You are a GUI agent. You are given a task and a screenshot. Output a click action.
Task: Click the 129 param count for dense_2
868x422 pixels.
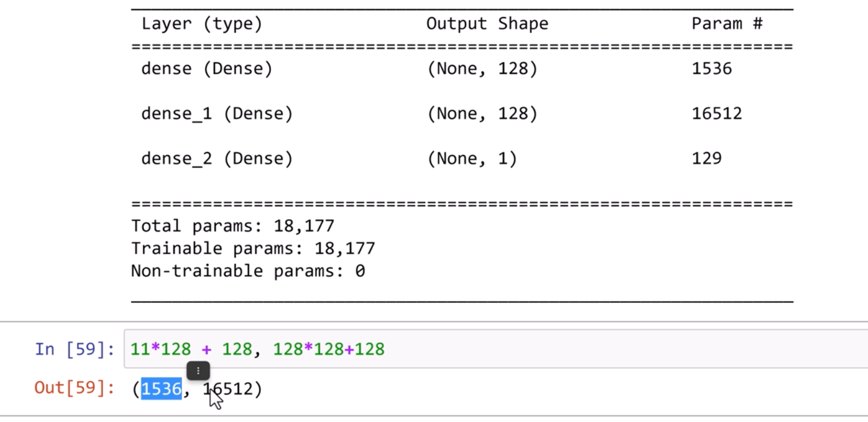706,159
